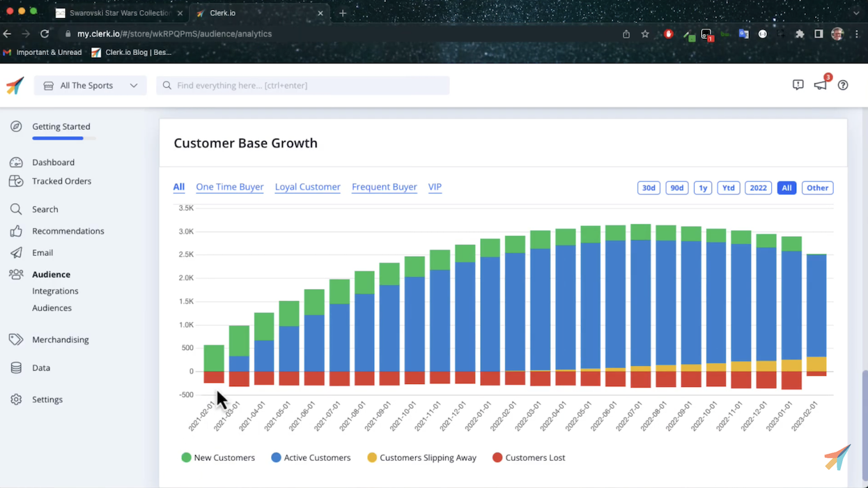Open the Google Translate extension icon

743,33
